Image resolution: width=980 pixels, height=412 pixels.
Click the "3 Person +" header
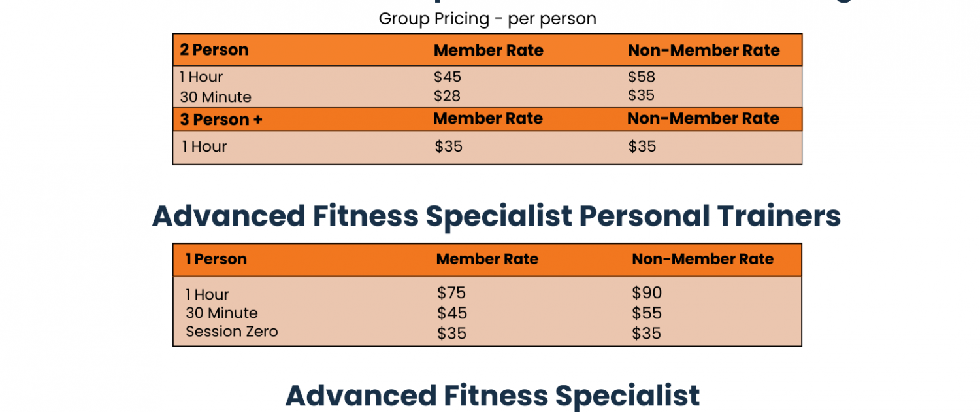[221, 120]
